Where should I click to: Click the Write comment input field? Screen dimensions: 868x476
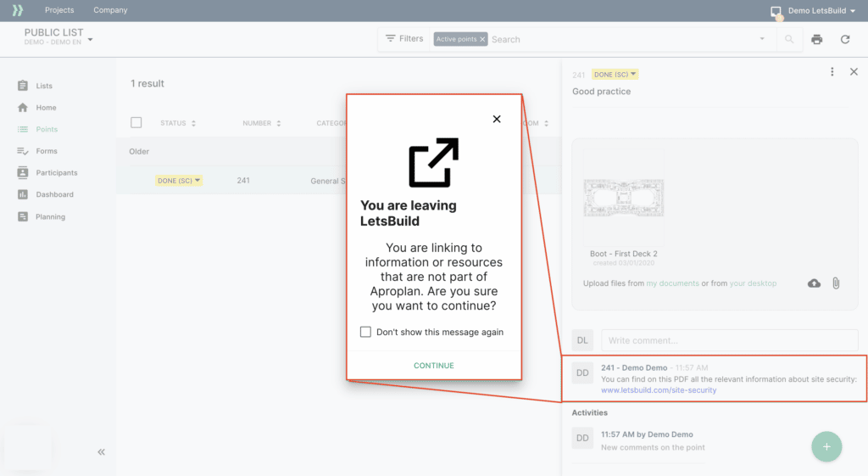click(x=729, y=340)
